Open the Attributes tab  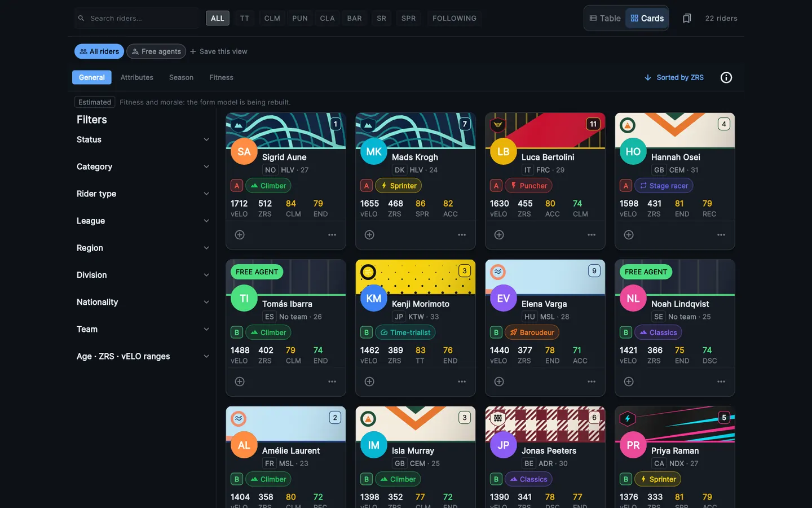[x=137, y=77]
